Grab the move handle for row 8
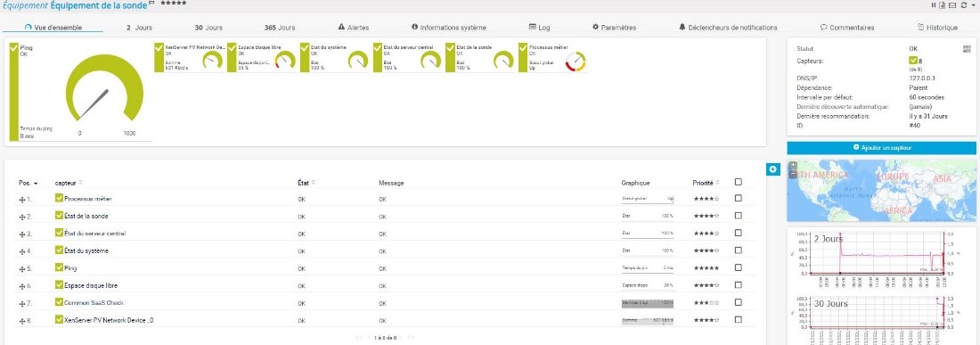Image resolution: width=980 pixels, height=345 pixels. (x=22, y=321)
